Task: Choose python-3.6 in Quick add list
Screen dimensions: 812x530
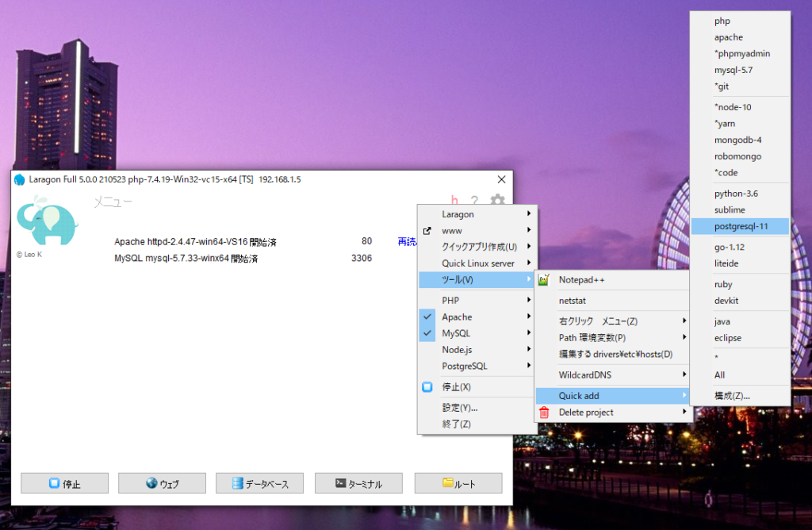Action: pyautogui.click(x=740, y=194)
